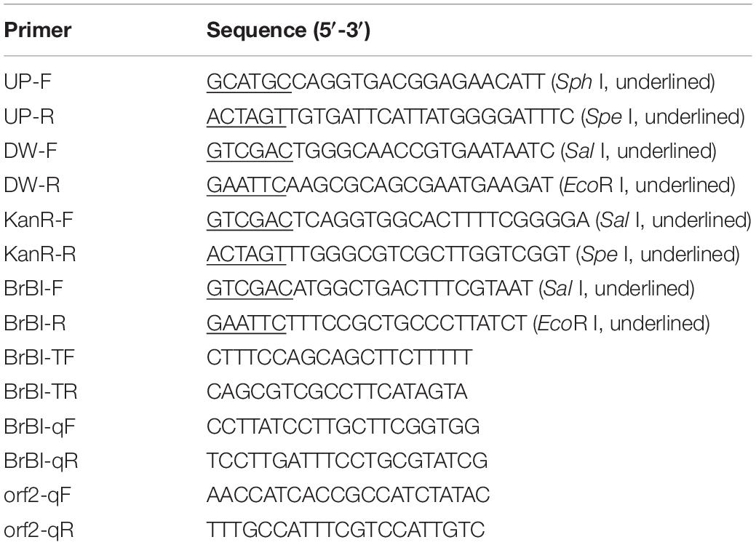Click the underlined GCATGC in UP-F sequence

pos(249,81)
